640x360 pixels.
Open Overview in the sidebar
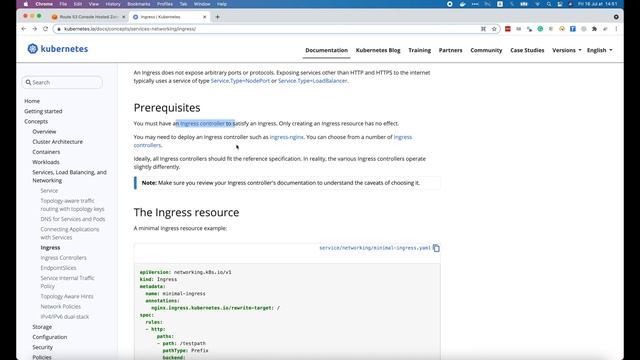tap(44, 131)
